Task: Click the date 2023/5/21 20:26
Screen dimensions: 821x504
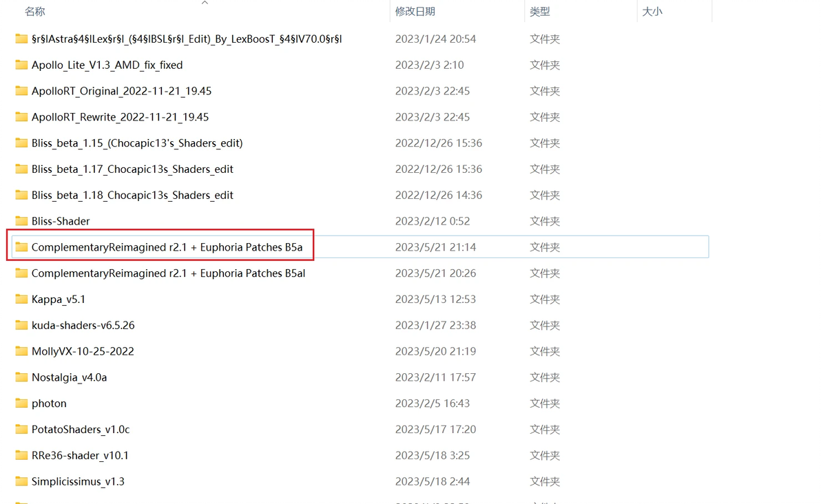Action: tap(435, 273)
